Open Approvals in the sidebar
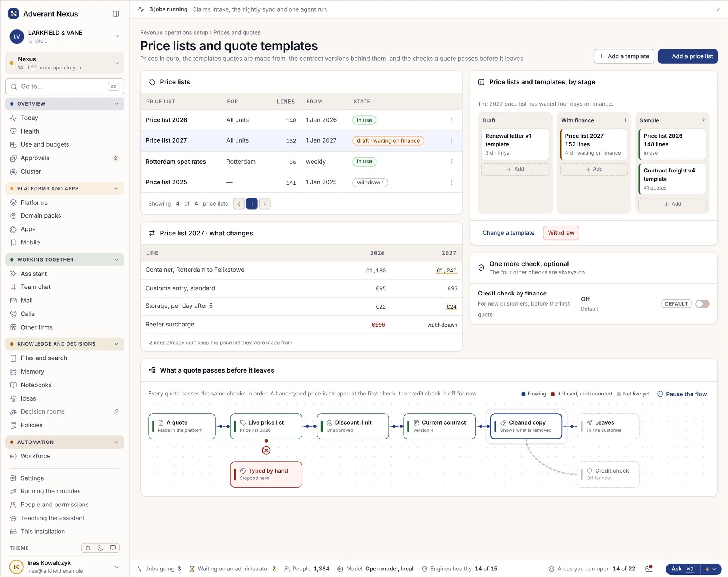This screenshot has height=577, width=728. pos(65,158)
